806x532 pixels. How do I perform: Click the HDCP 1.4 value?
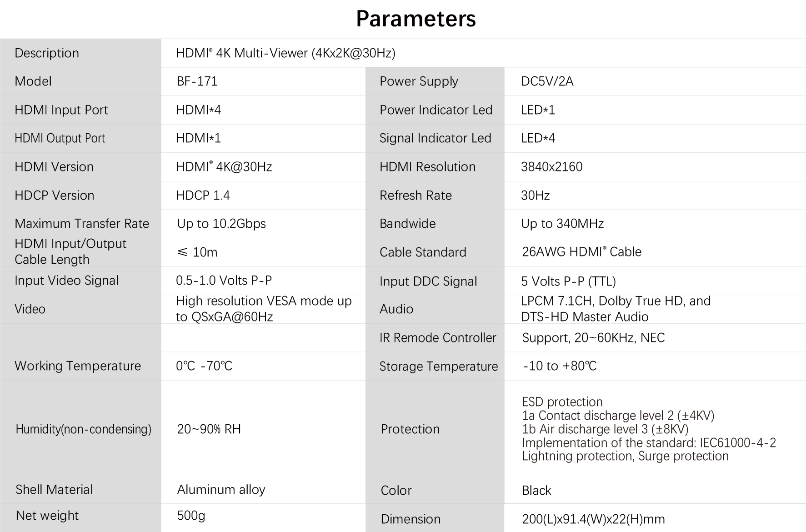[x=203, y=196]
